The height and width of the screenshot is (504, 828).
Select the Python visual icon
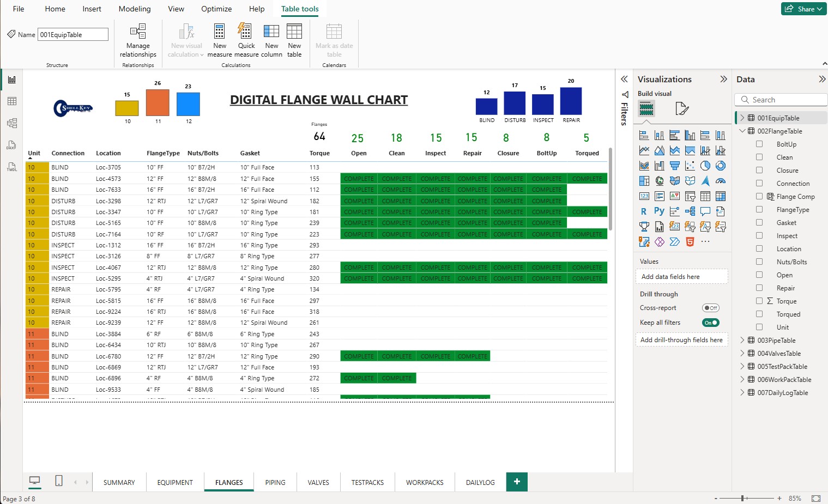(x=660, y=211)
